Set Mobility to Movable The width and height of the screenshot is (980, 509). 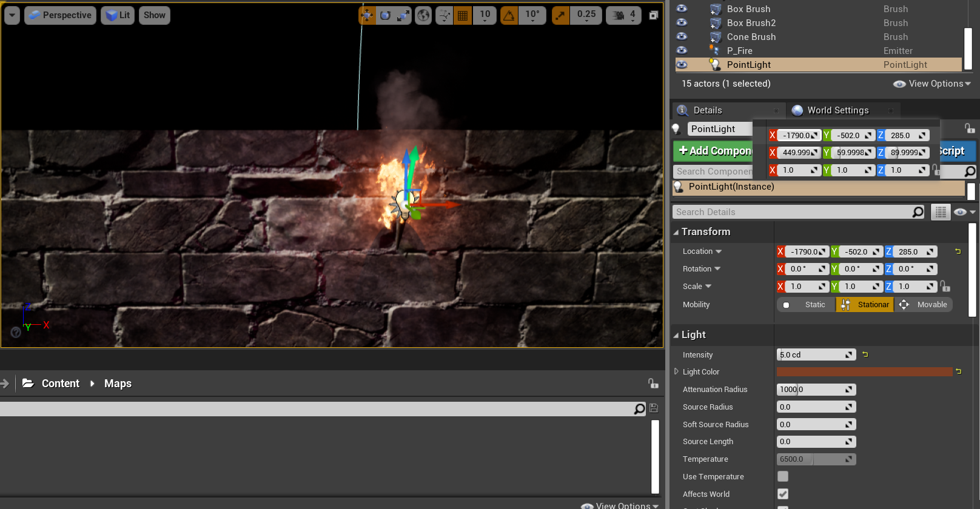(924, 305)
